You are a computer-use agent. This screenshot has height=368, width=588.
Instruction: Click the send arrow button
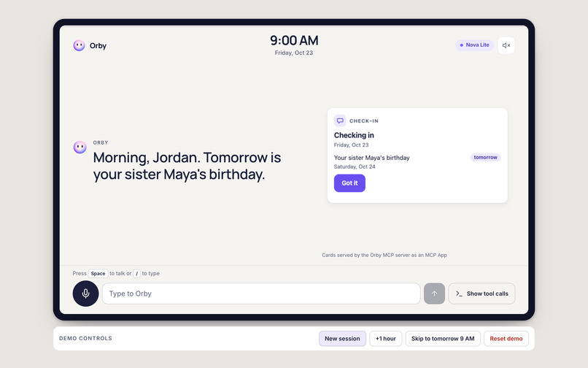coord(434,294)
